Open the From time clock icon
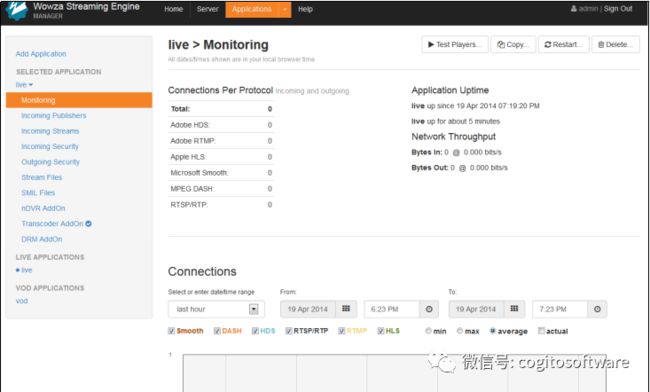 pyautogui.click(x=429, y=309)
